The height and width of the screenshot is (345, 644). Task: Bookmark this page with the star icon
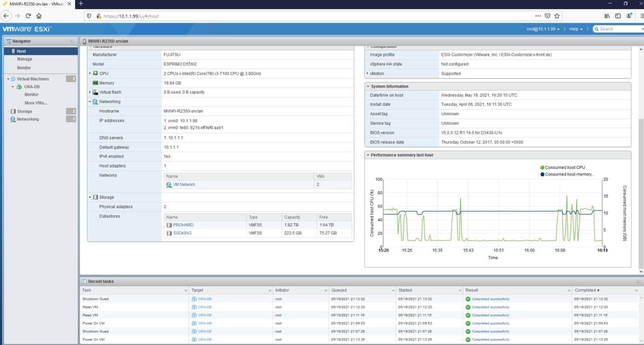click(x=557, y=16)
